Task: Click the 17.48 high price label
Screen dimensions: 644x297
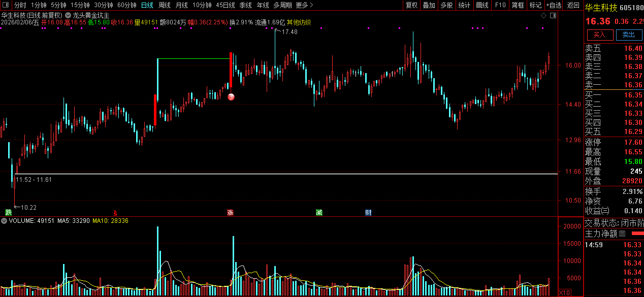Action: pos(289,32)
